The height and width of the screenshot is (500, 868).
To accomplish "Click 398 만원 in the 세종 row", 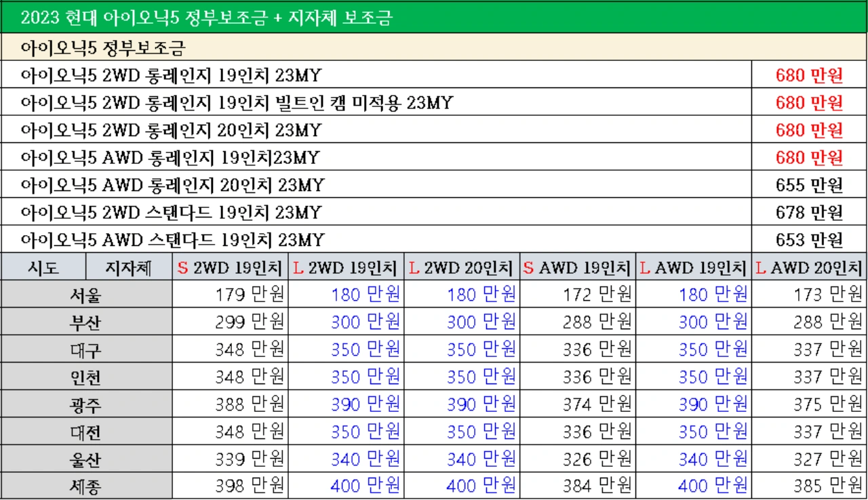I will [250, 486].
